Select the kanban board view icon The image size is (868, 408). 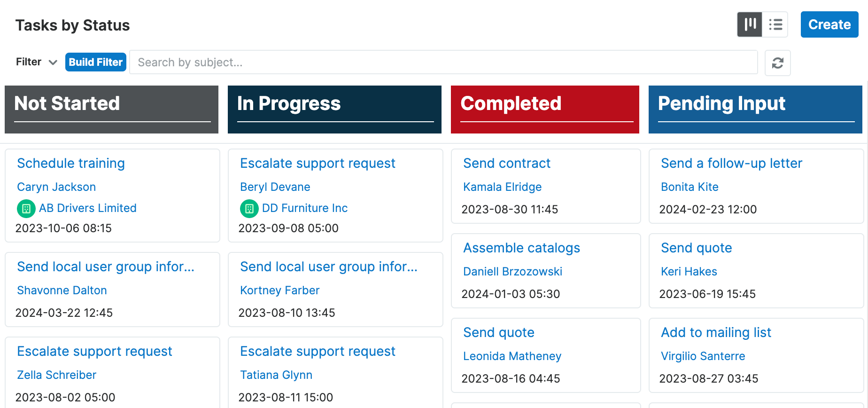click(749, 24)
